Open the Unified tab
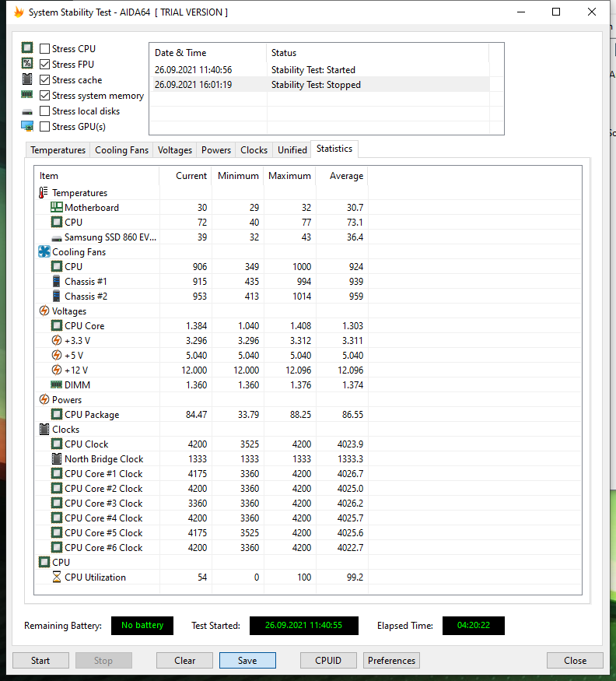 tap(292, 150)
